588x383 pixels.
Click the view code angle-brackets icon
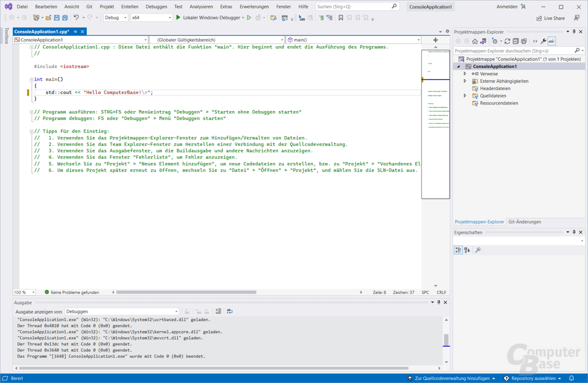tap(535, 41)
